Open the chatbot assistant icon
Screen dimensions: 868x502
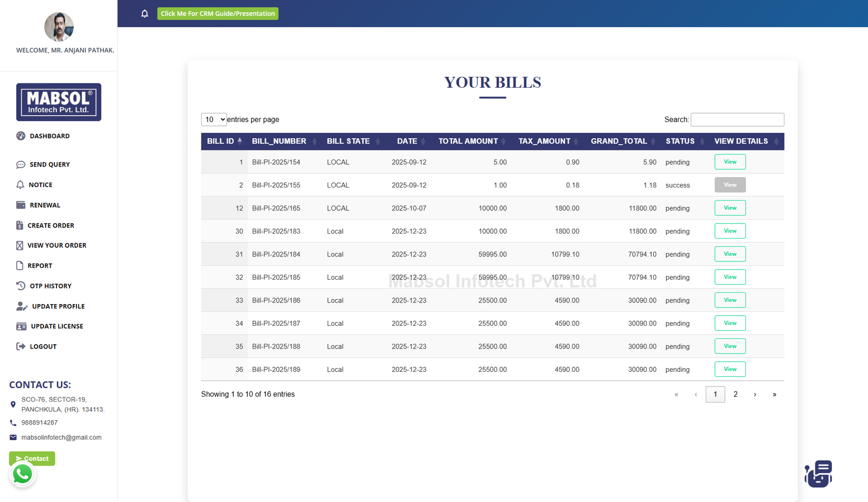819,474
